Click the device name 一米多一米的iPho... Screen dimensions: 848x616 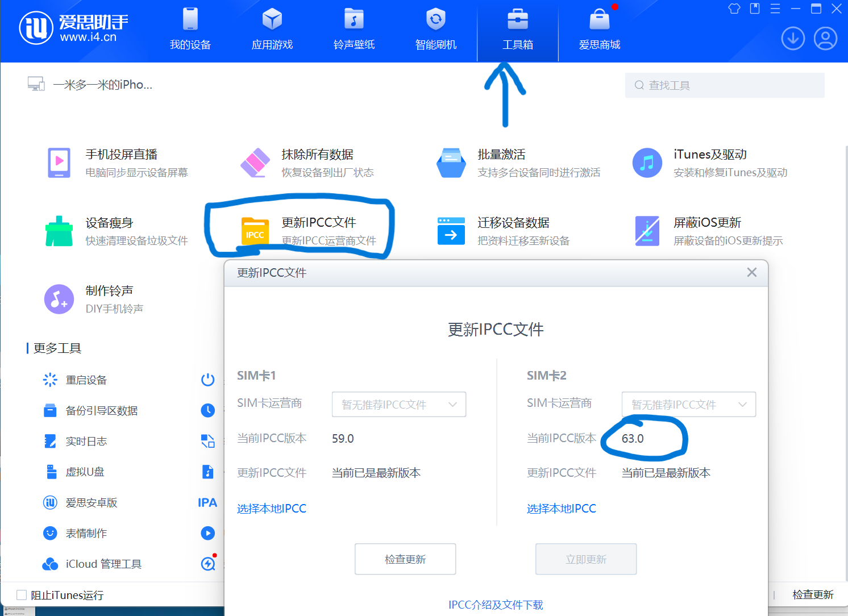point(103,85)
